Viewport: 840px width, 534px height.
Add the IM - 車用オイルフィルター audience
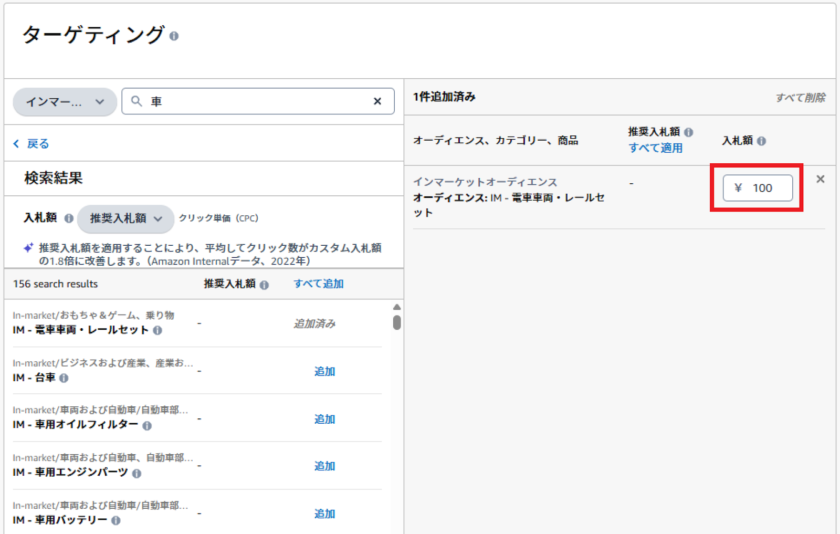(x=324, y=419)
